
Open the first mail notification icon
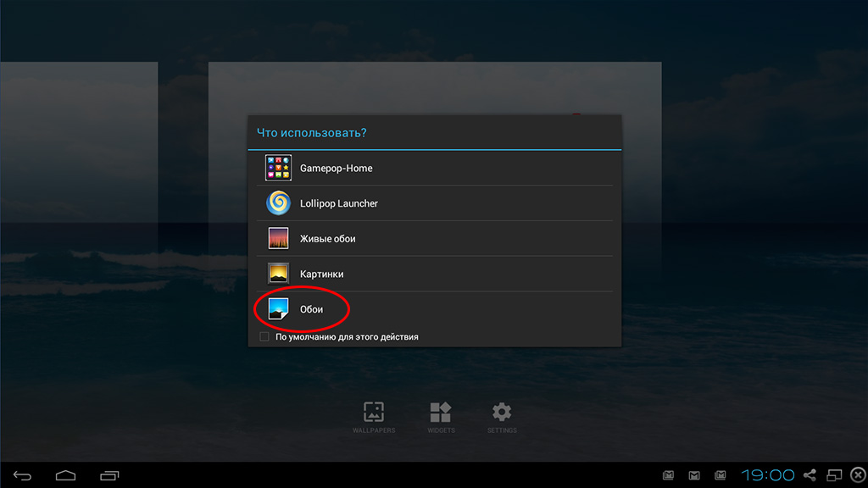(668, 475)
